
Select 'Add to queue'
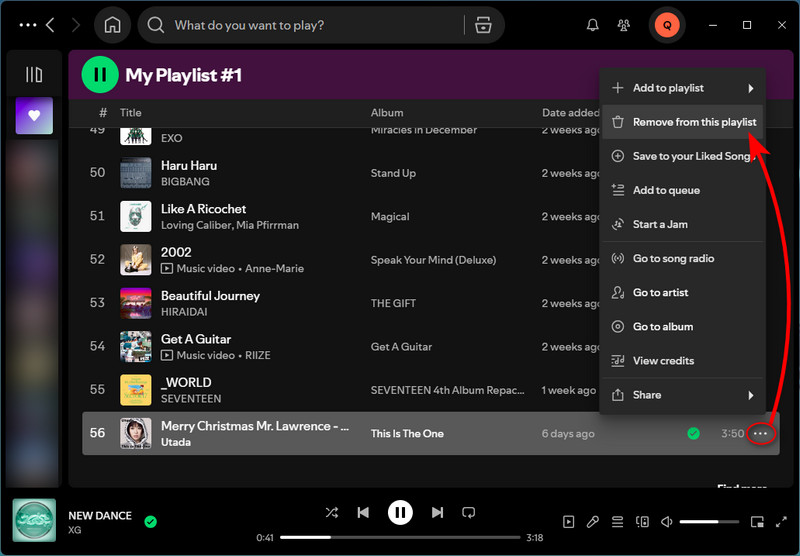682,190
